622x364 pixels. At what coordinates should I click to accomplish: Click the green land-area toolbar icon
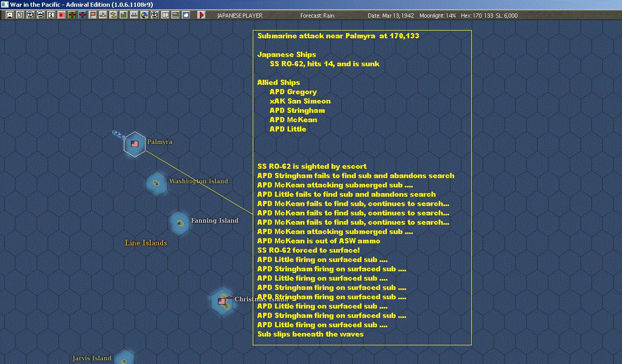124,15
